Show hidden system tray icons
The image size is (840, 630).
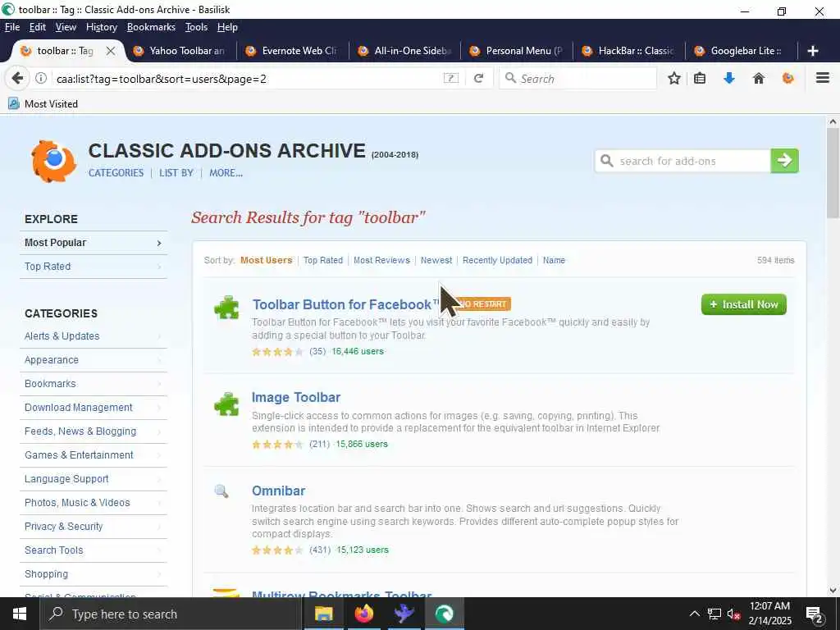(x=694, y=614)
